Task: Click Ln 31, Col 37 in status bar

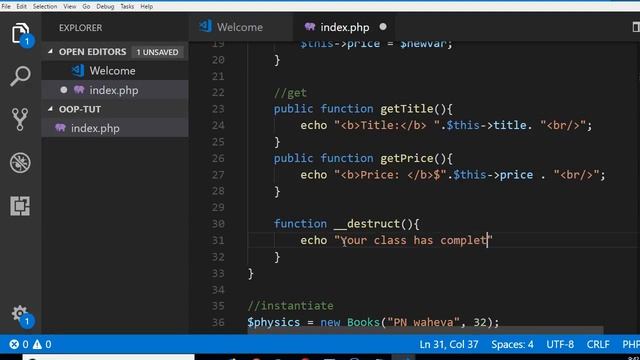Action: (x=449, y=344)
